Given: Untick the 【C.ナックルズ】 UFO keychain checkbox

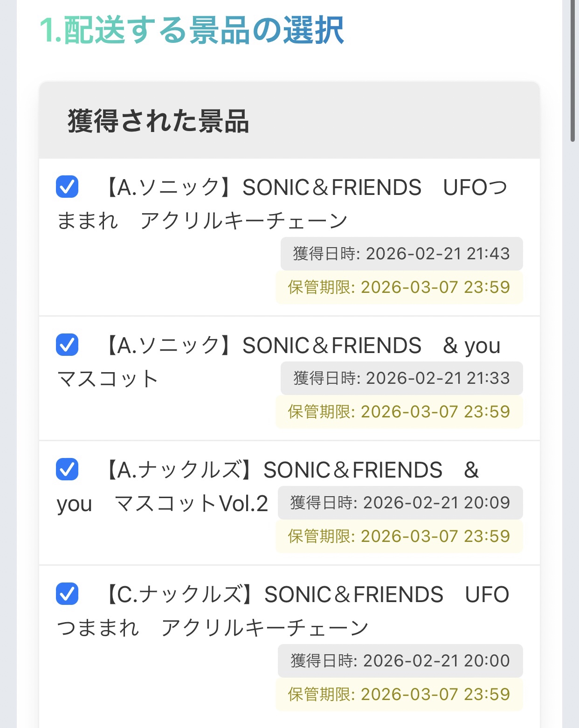Looking at the screenshot, I should [67, 594].
